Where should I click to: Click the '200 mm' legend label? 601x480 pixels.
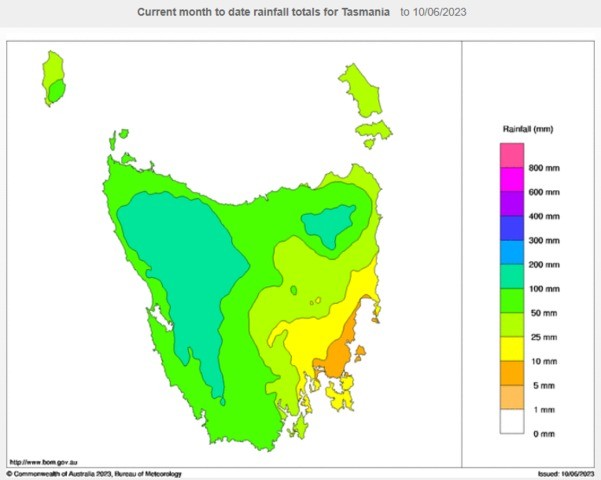click(544, 264)
